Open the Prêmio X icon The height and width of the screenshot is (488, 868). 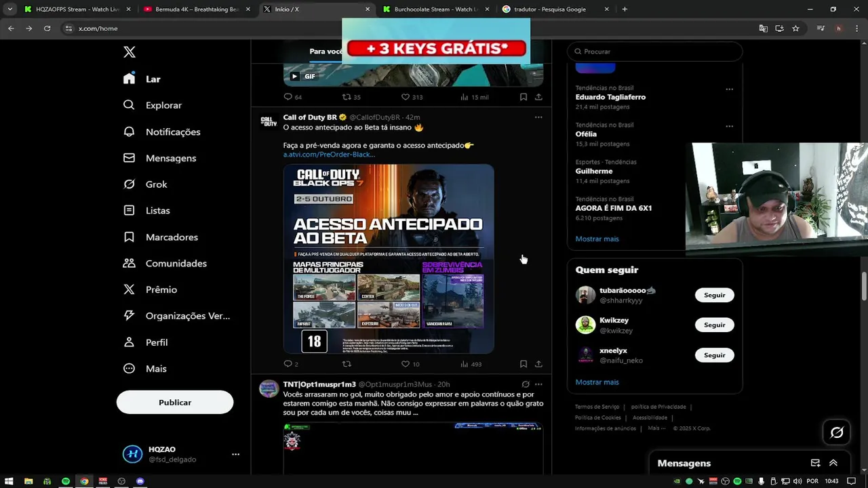pyautogui.click(x=129, y=289)
